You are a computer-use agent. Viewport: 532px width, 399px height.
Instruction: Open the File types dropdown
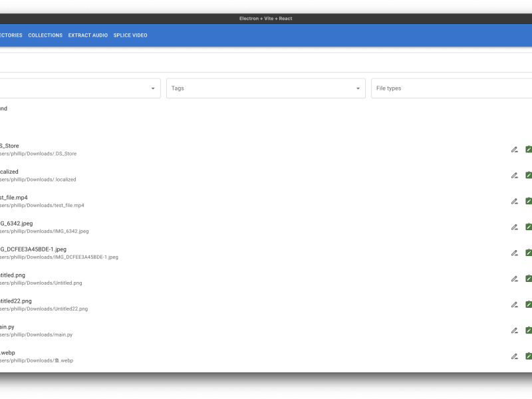(x=452, y=88)
